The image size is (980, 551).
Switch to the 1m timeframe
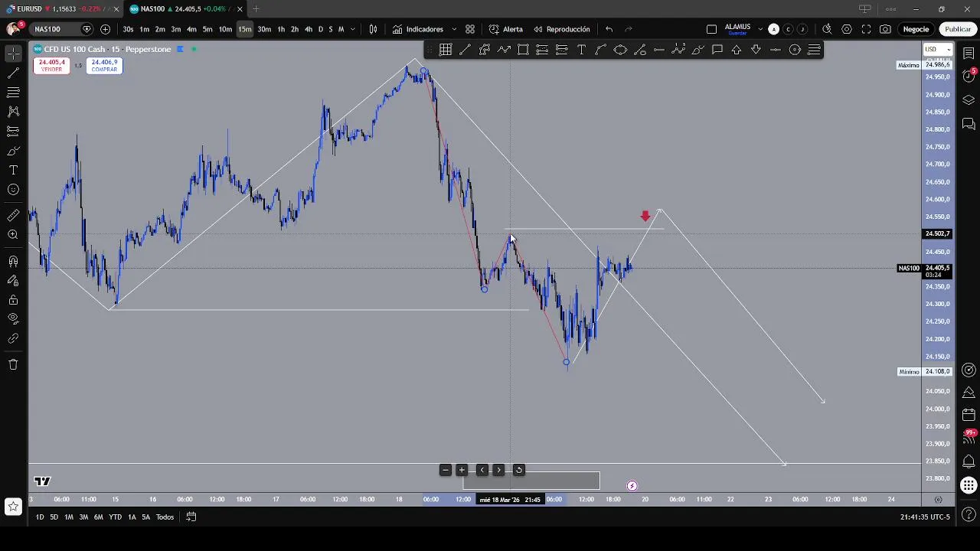point(144,29)
